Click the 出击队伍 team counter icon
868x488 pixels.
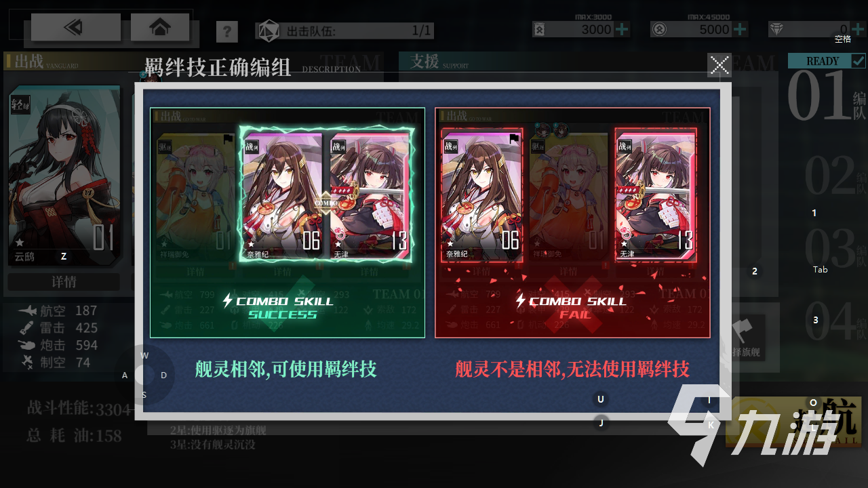click(269, 30)
